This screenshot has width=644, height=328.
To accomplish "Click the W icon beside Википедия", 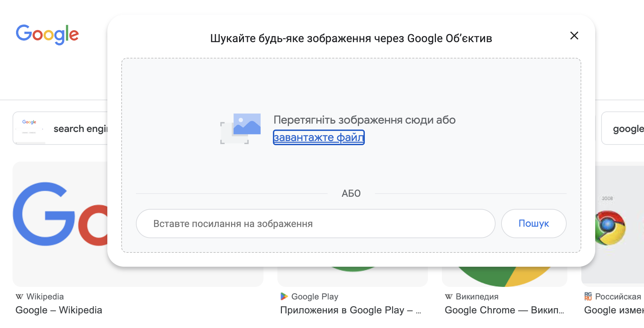I will point(449,297).
